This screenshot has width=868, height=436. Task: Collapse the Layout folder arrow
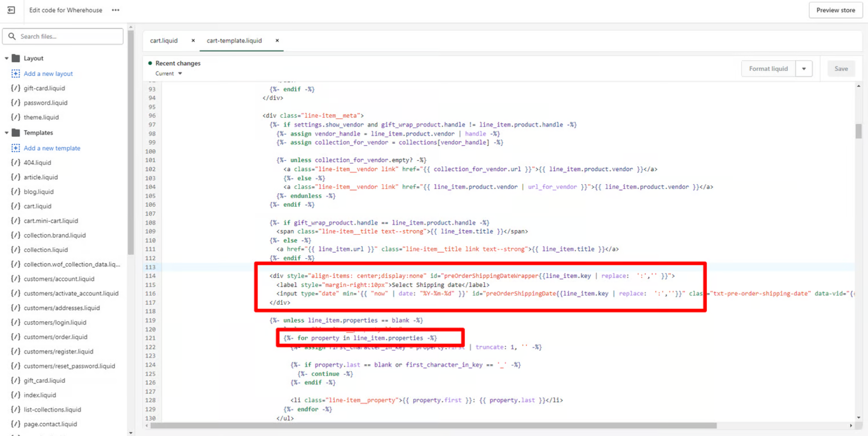coord(7,58)
